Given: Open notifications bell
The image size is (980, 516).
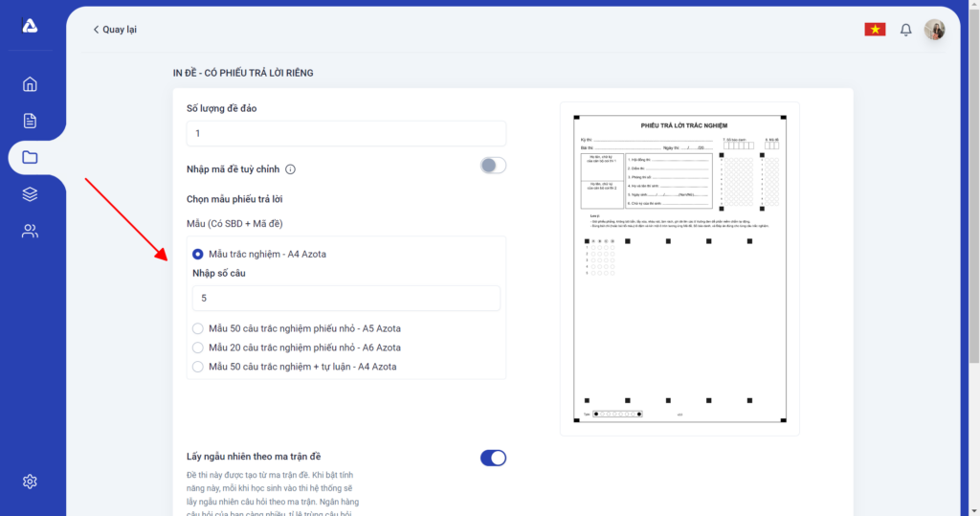Looking at the screenshot, I should coord(905,30).
